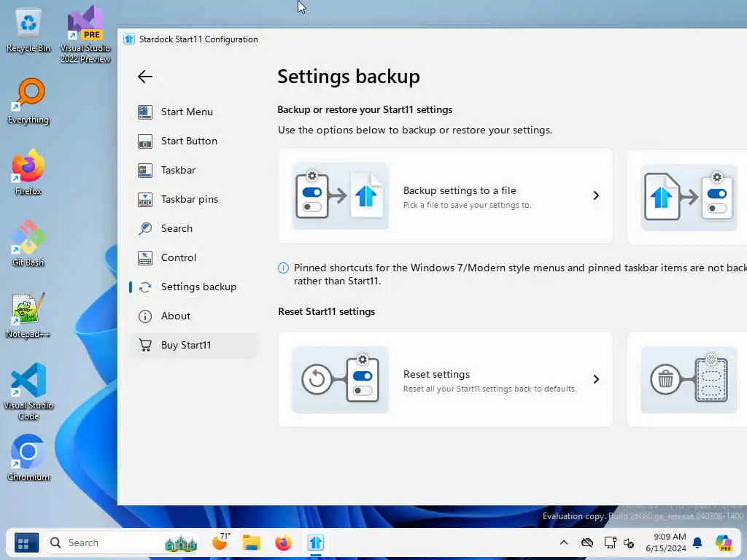Open Everything desktop shortcut
This screenshot has width=747, height=560.
pyautogui.click(x=28, y=101)
